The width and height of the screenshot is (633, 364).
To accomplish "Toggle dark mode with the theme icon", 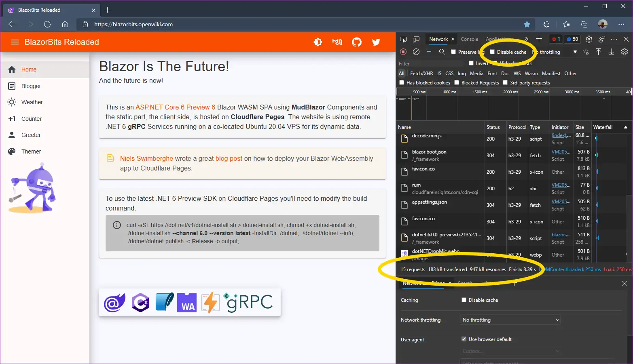I will (318, 42).
